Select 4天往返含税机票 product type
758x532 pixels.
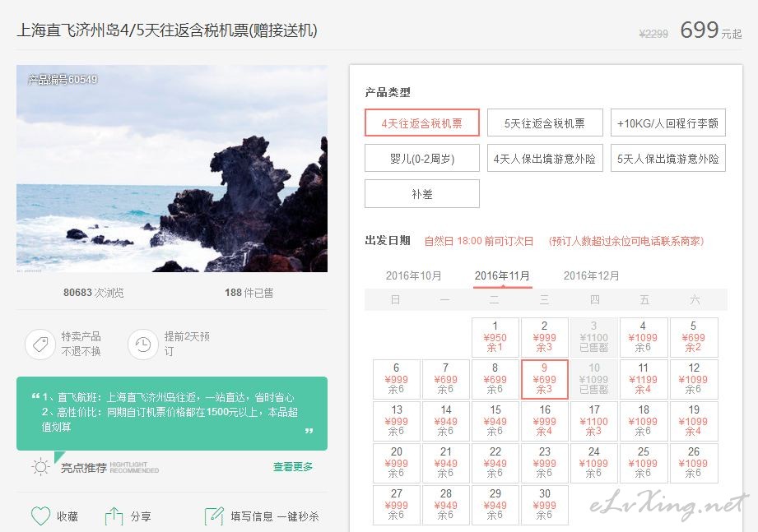coord(422,123)
